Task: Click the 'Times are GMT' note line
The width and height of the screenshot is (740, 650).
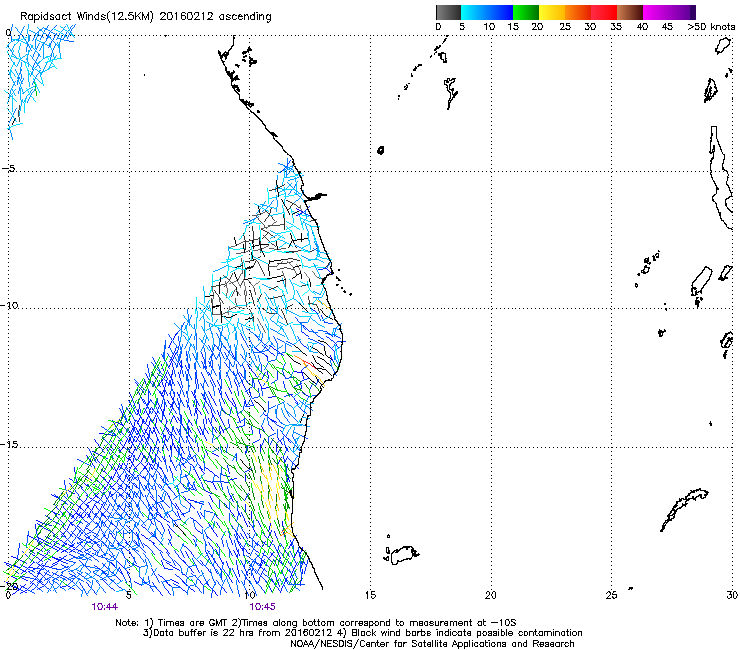Action: [x=316, y=623]
